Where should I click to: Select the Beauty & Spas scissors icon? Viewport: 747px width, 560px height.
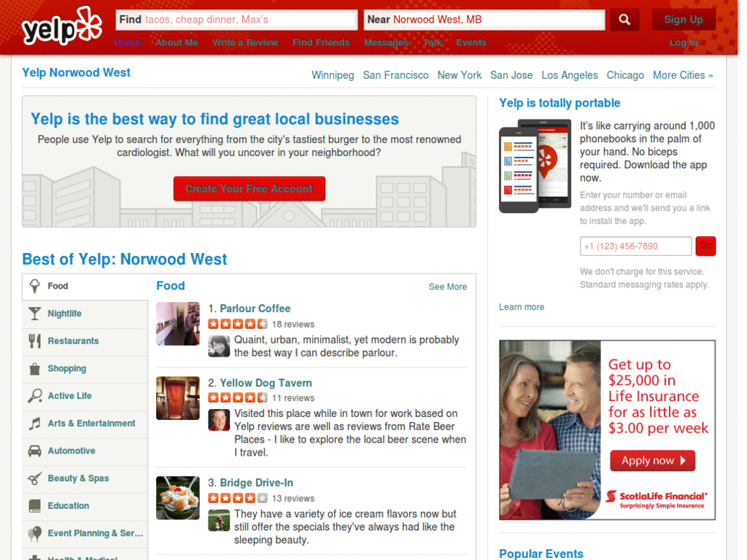34,479
